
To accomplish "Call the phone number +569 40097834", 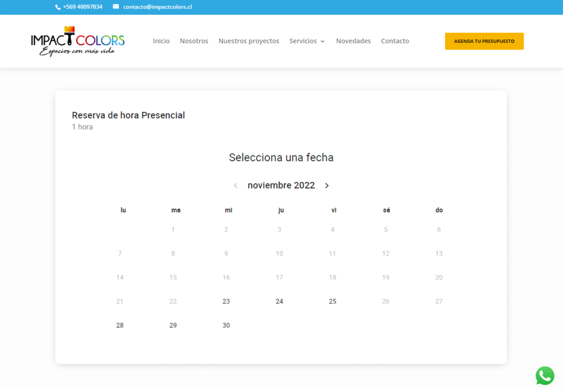I will pos(83,7).
